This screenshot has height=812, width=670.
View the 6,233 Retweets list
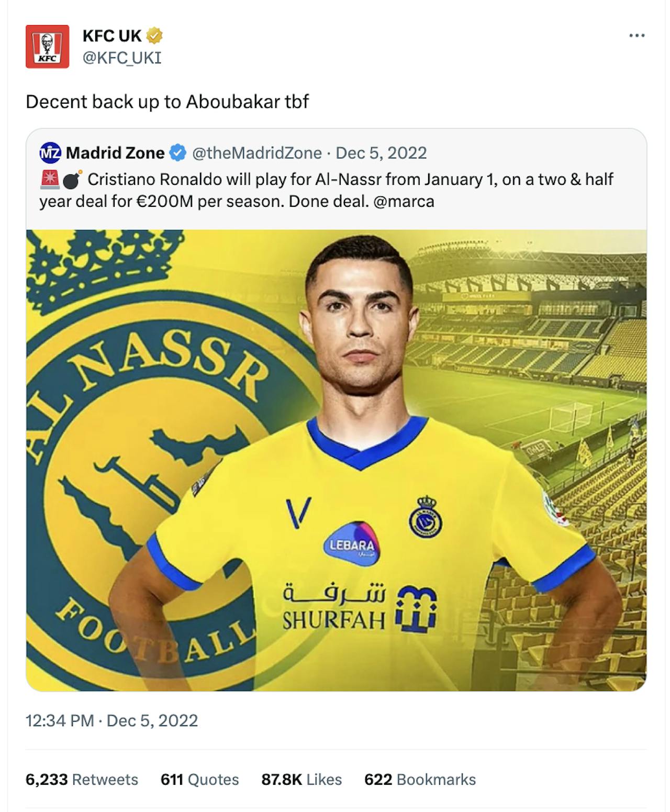pyautogui.click(x=82, y=780)
